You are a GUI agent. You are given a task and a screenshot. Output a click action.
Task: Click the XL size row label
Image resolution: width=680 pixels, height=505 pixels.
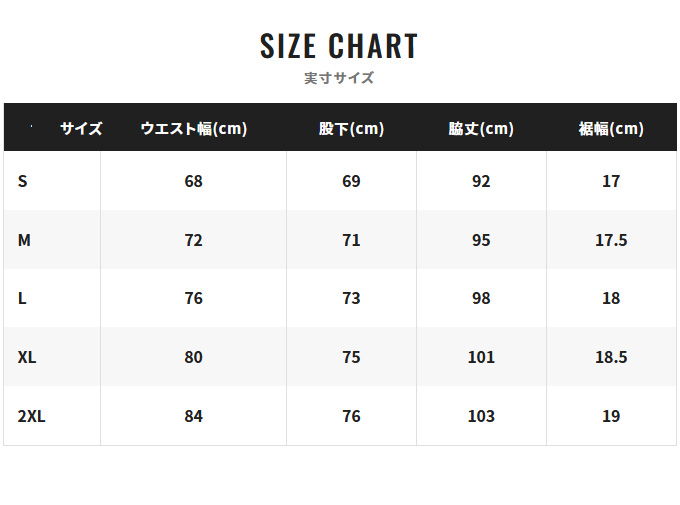click(27, 357)
